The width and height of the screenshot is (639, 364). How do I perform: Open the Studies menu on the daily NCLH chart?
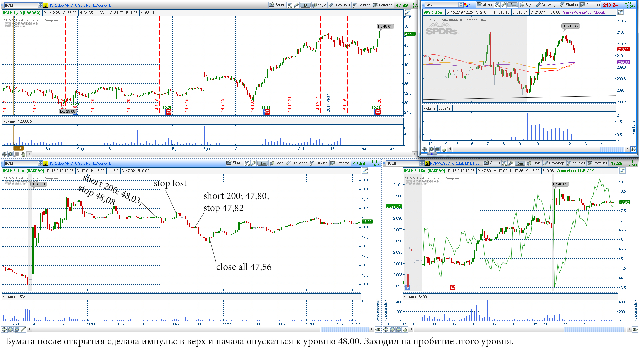pos(361,5)
